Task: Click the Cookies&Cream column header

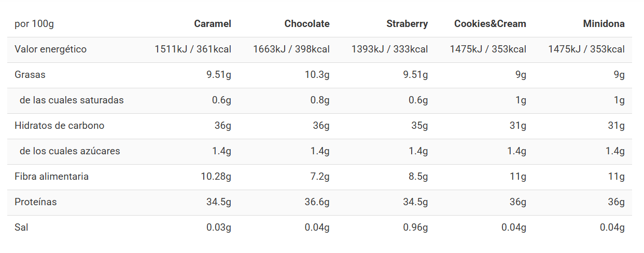Action: point(490,24)
